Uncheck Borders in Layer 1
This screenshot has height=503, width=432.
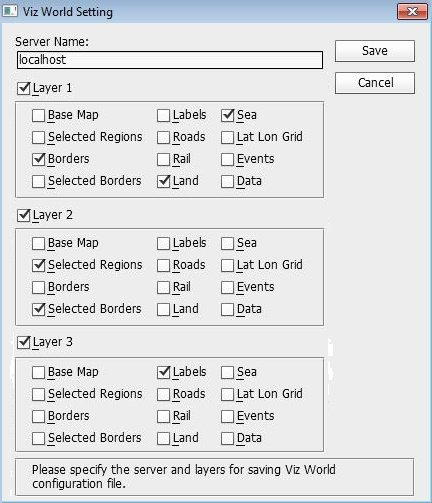[38, 160]
